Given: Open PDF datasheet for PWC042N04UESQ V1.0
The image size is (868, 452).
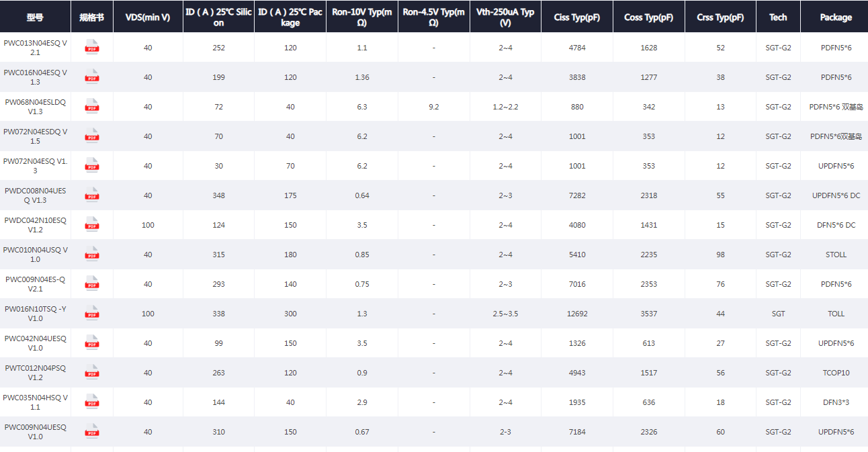Looking at the screenshot, I should click(92, 343).
